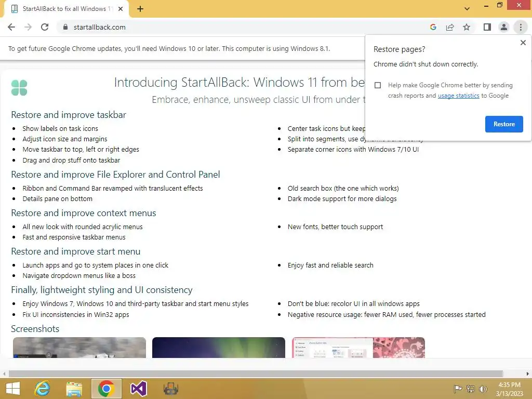Click 'Fast and responsive taskbar menus'
This screenshot has height=399, width=532.
click(x=74, y=237)
